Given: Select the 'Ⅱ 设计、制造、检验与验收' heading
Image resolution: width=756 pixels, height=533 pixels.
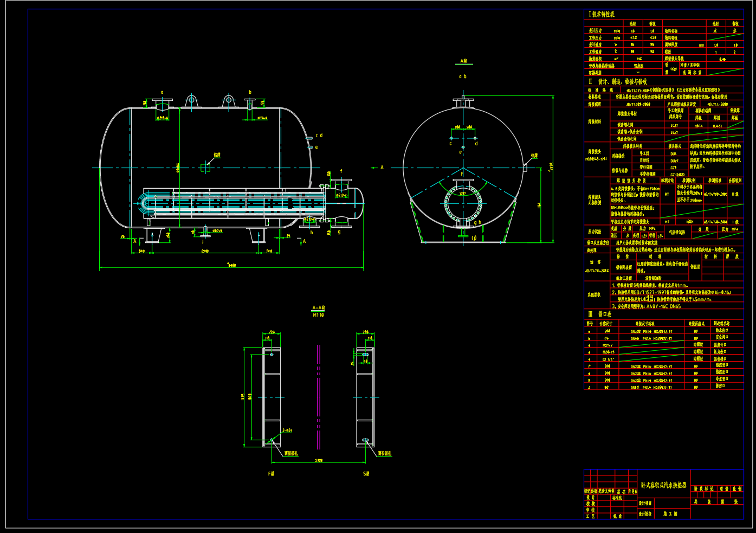Looking at the screenshot, I should click(x=618, y=81).
